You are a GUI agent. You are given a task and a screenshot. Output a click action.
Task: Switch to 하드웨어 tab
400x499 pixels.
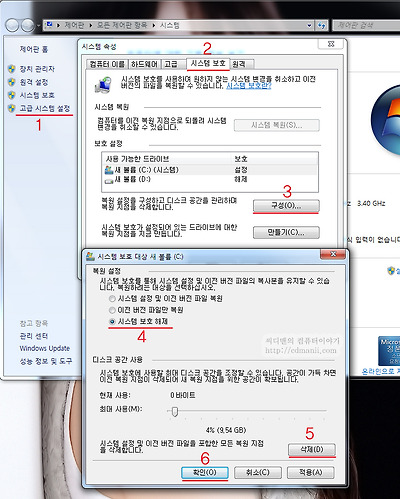coord(144,64)
